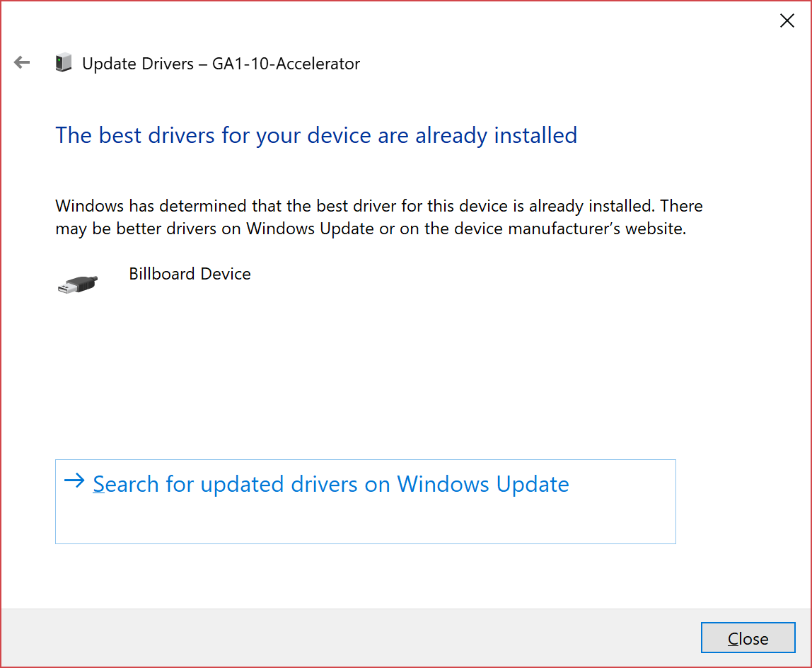The image size is (812, 668).
Task: Click the underlined S of Search link
Action: pos(99,485)
